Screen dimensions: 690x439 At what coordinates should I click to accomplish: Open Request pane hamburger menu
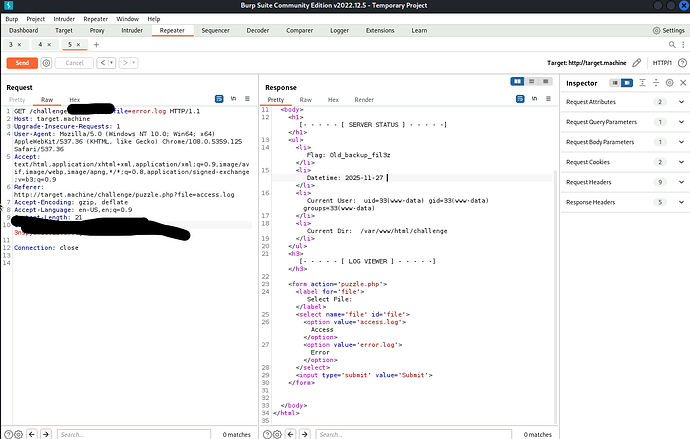coord(247,99)
